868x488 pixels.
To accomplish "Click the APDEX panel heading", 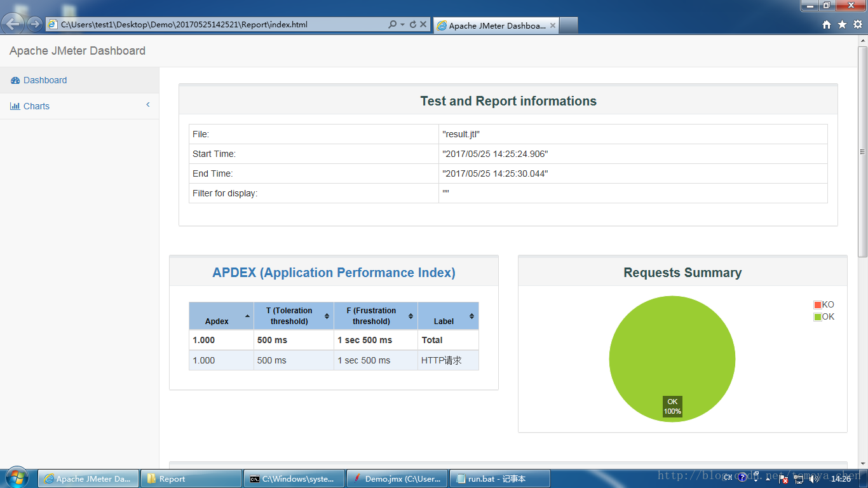I will click(334, 273).
